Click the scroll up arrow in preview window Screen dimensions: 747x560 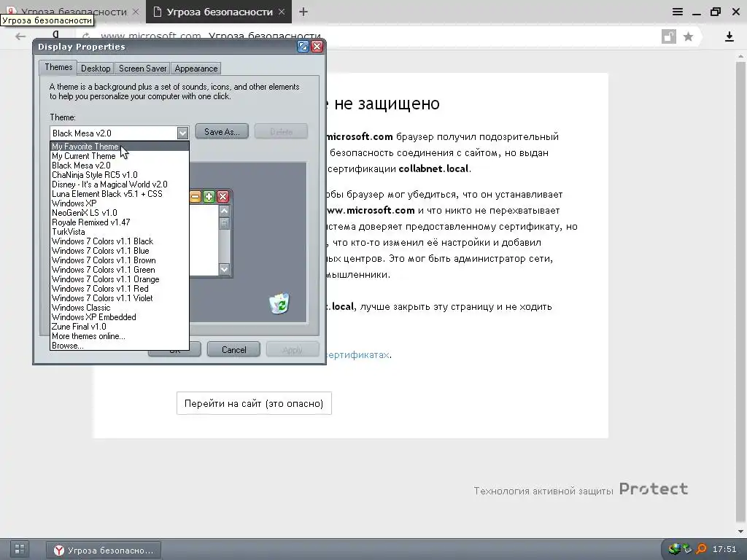pyautogui.click(x=225, y=210)
